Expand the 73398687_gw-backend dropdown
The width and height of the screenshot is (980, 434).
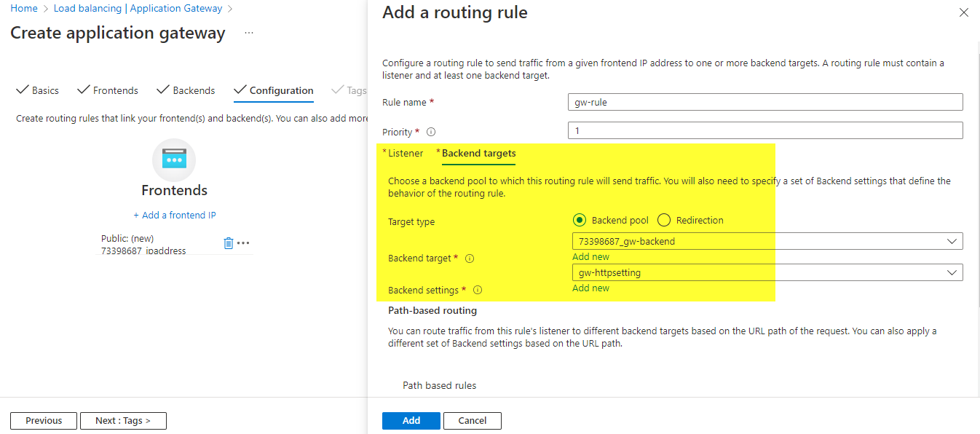767,241
